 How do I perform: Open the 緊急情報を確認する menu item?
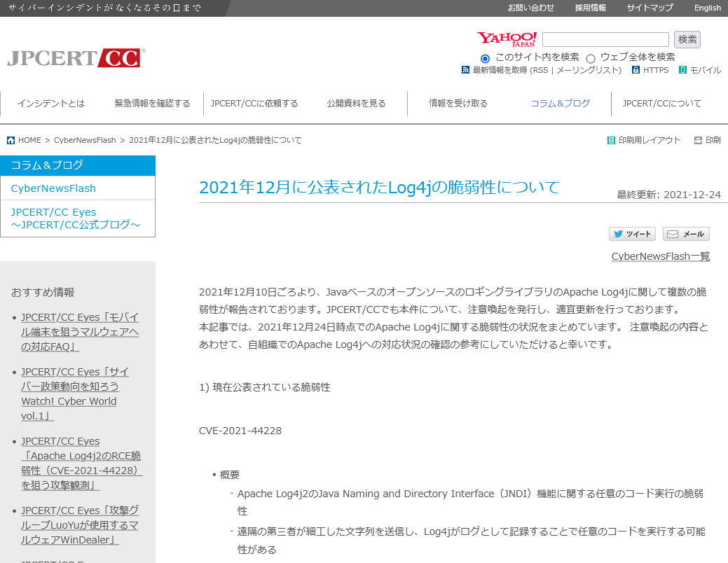153,103
